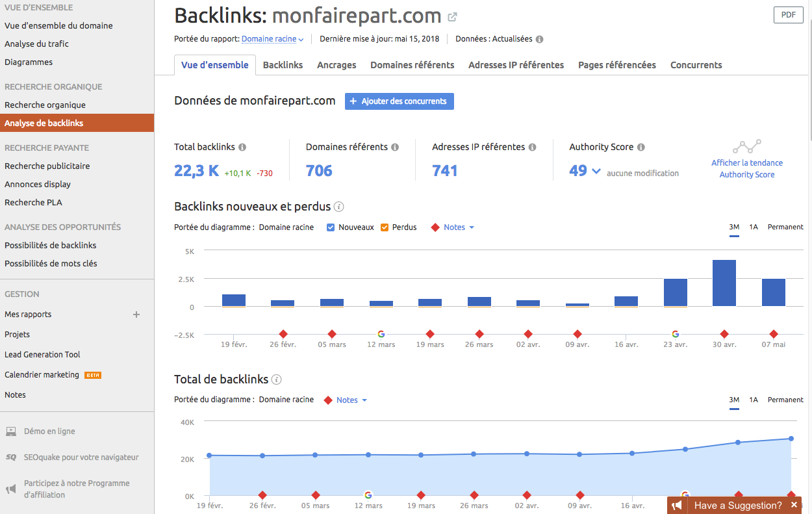
Task: Click the SQ SEOquake icon in the sidebar
Action: pyautogui.click(x=11, y=457)
